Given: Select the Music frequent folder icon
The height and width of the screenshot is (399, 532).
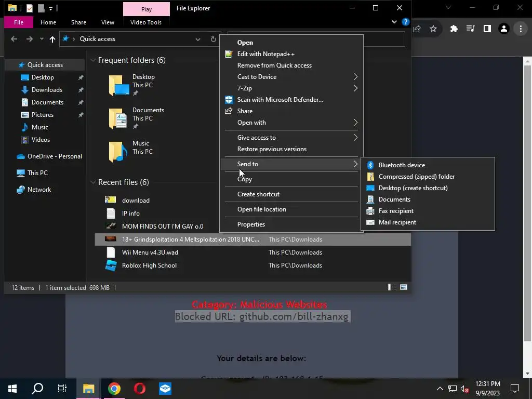Looking at the screenshot, I should (x=118, y=152).
